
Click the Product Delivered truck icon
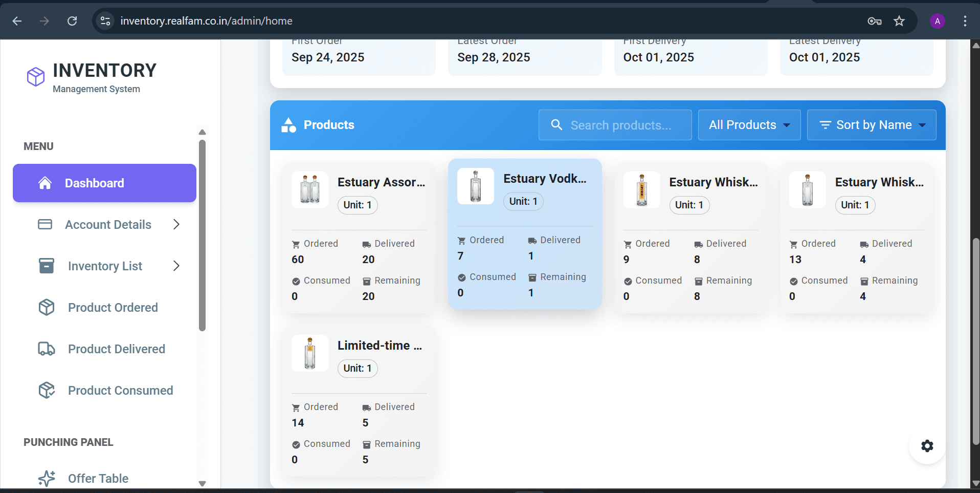(x=47, y=349)
